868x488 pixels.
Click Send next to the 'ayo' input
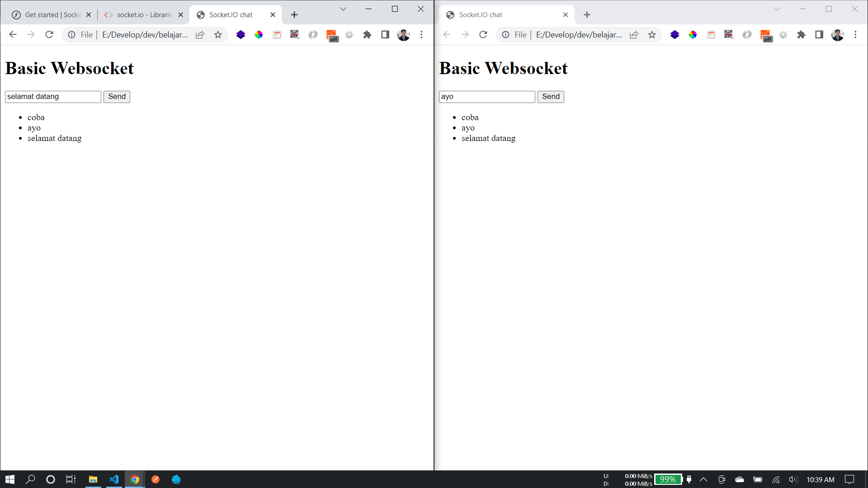pos(551,97)
